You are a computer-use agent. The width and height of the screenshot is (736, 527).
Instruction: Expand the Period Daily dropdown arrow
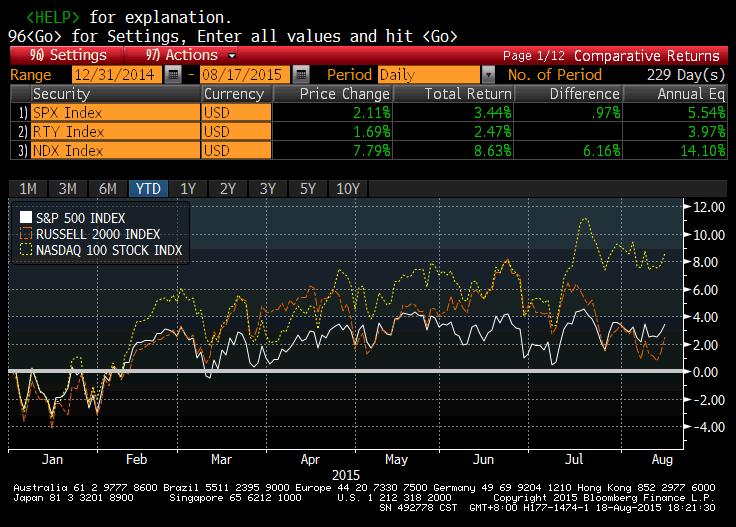488,75
